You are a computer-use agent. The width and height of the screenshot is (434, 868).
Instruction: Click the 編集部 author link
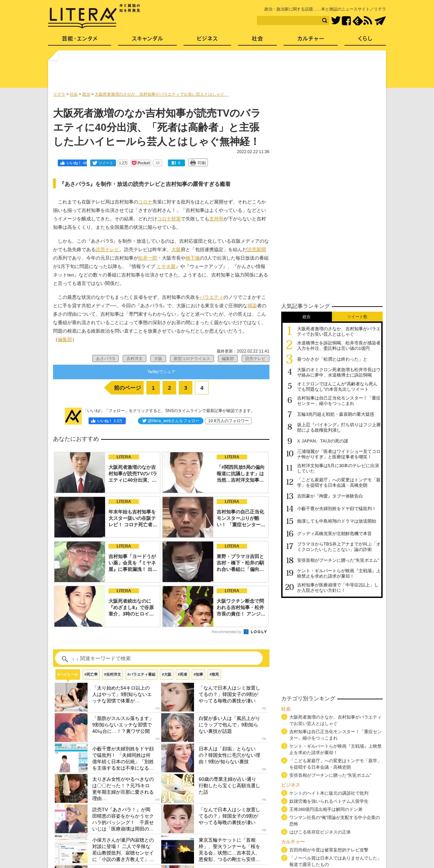[65, 339]
